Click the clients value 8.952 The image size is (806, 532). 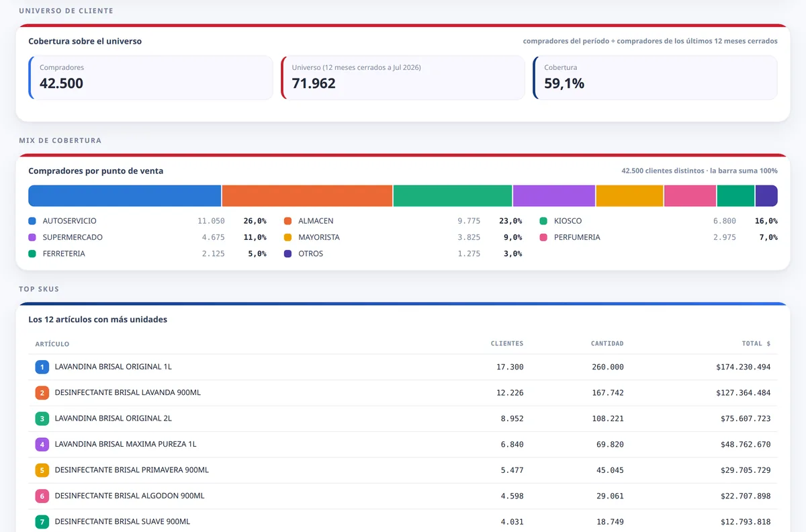(512, 418)
